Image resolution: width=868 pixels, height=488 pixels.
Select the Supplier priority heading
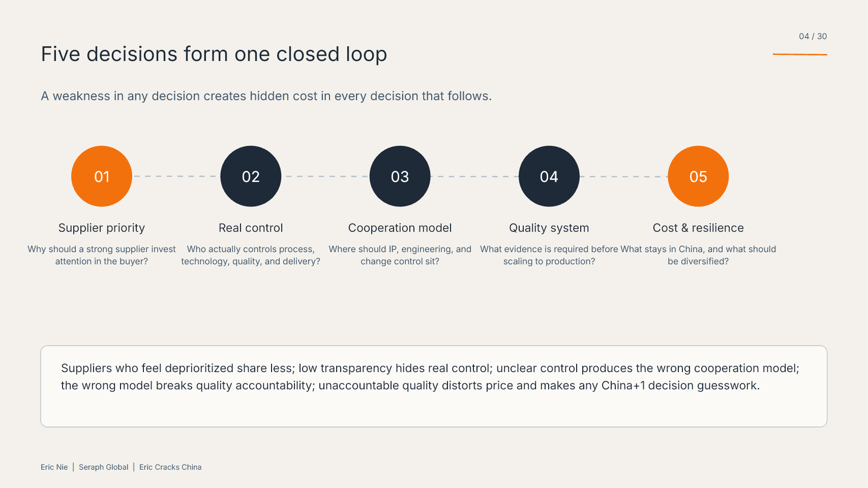(x=102, y=228)
